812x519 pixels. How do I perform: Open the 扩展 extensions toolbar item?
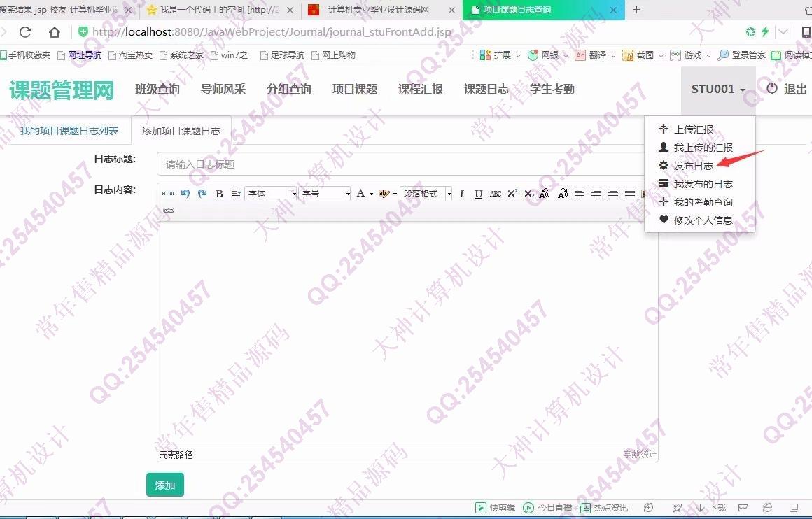point(500,55)
